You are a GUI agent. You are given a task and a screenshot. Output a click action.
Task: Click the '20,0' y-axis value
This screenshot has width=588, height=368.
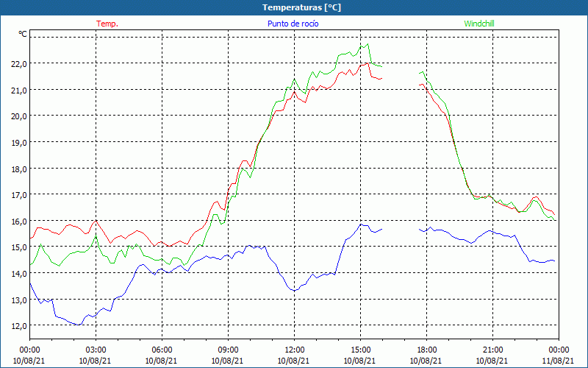[20, 116]
